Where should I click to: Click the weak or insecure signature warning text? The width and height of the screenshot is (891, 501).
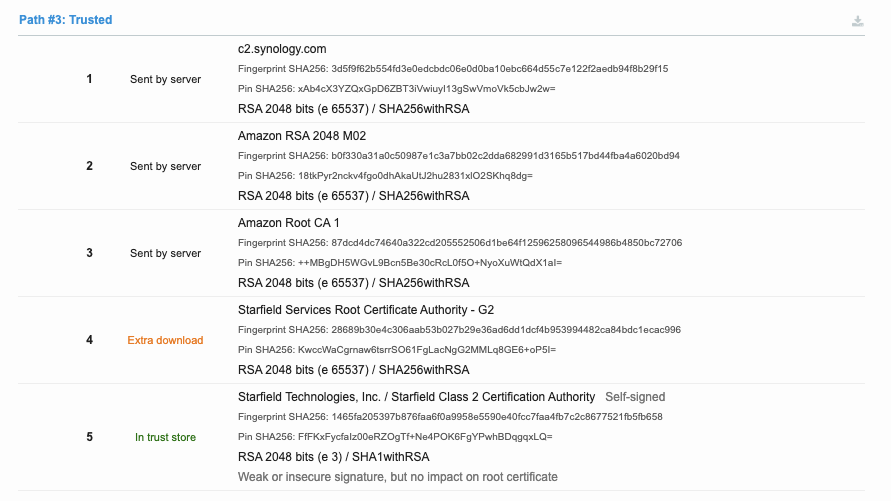[398, 477]
